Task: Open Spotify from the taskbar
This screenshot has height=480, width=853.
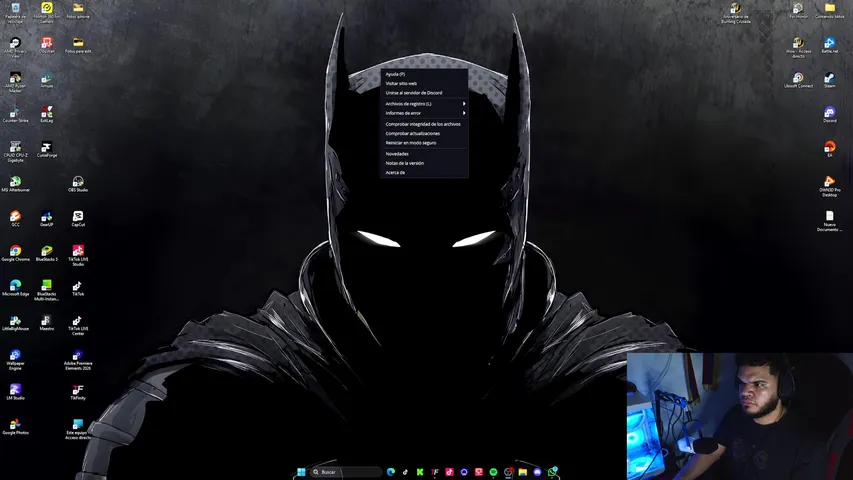Action: click(x=493, y=472)
